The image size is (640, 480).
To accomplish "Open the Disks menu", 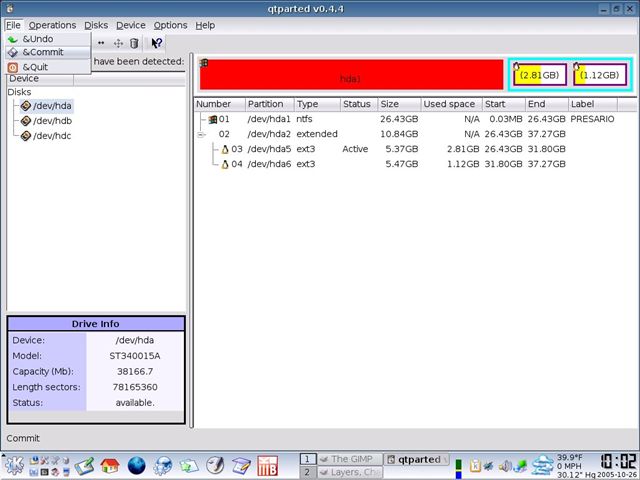I will [x=96, y=25].
